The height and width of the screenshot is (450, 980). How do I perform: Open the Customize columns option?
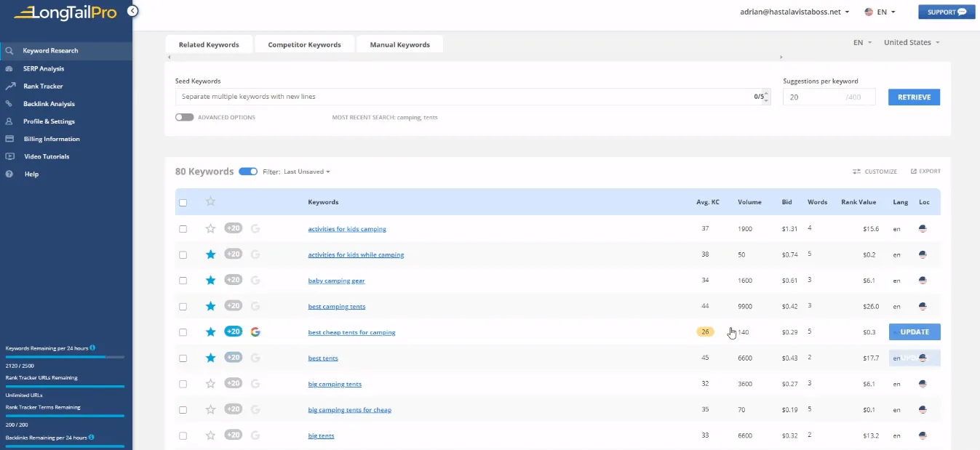875,172
